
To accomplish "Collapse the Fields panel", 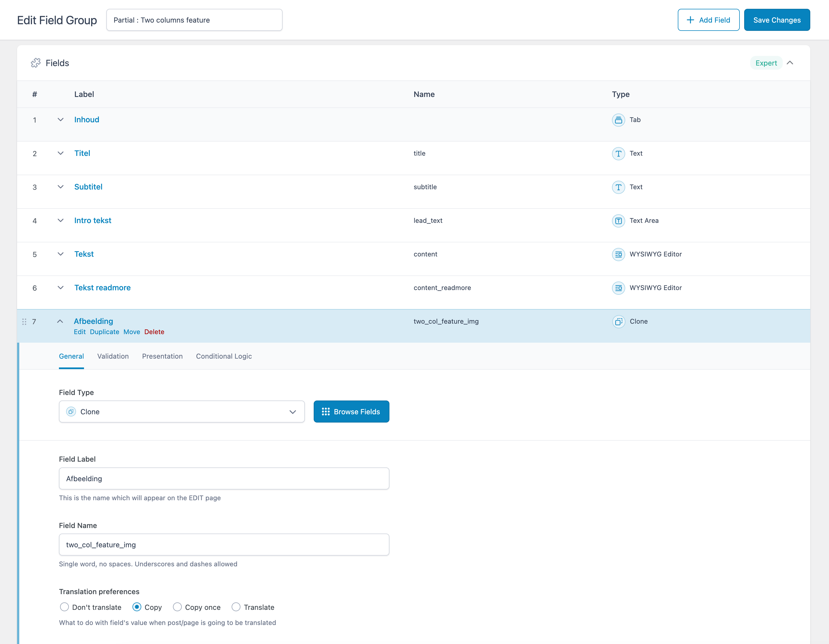I will (790, 63).
